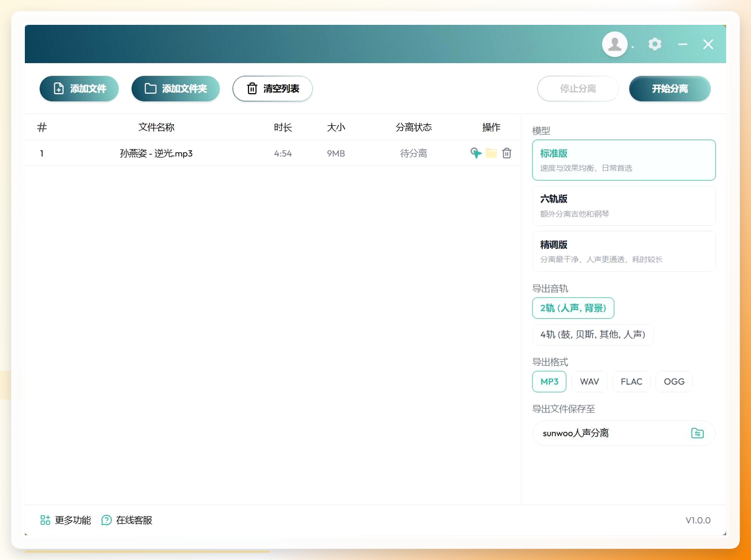Select OGG export format

coord(674,382)
